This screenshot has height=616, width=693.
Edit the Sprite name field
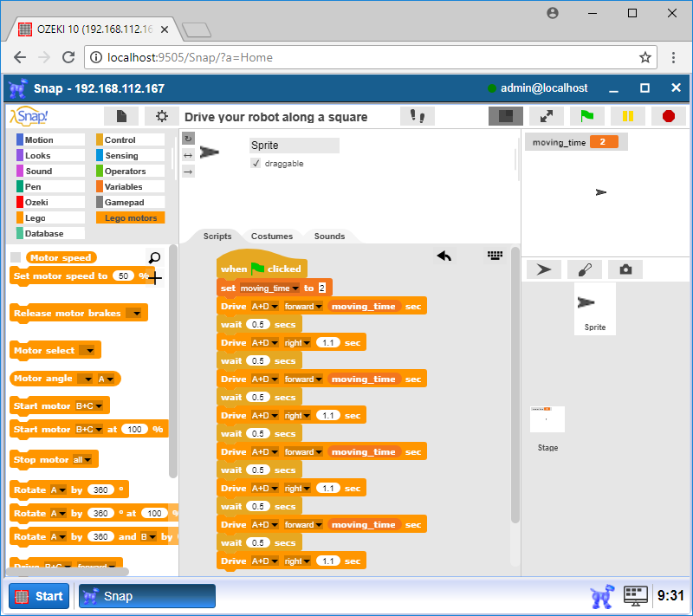[295, 146]
